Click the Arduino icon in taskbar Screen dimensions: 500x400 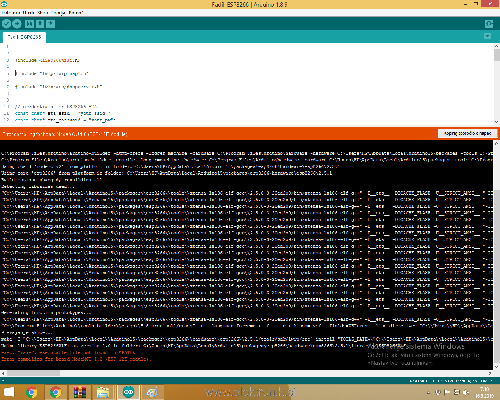[x=128, y=392]
